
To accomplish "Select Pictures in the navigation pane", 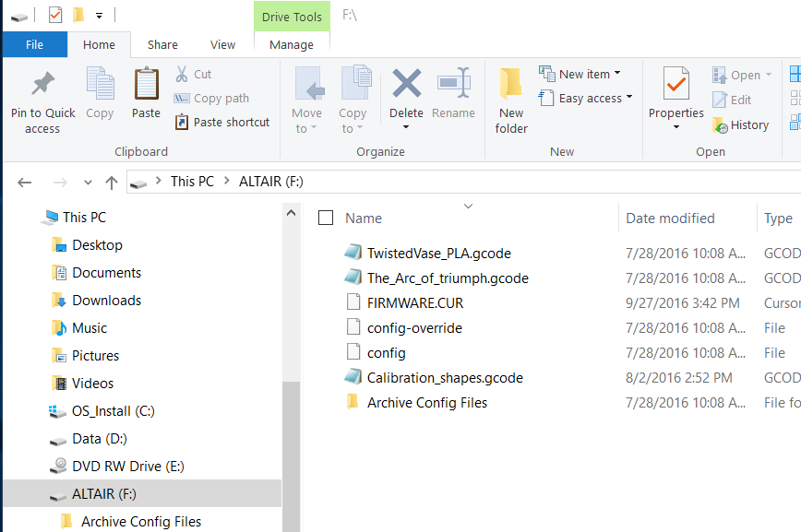I will pos(95,355).
